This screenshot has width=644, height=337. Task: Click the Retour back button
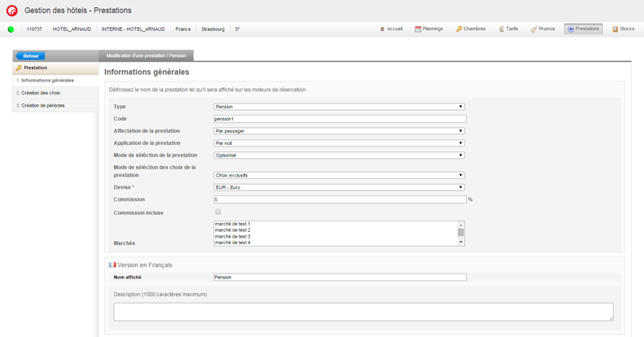(x=30, y=56)
